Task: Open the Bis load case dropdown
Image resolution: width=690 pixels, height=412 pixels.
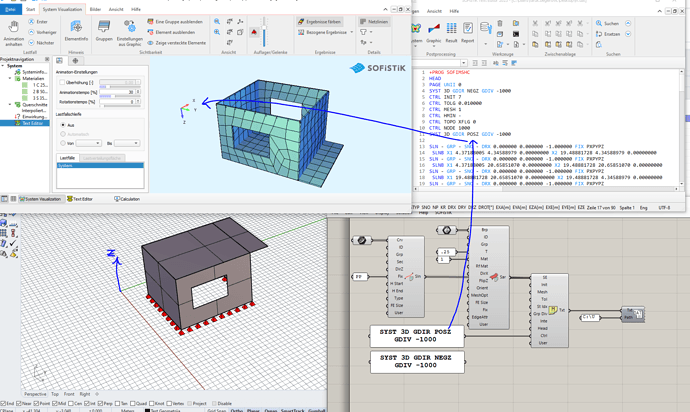Action: [127, 143]
